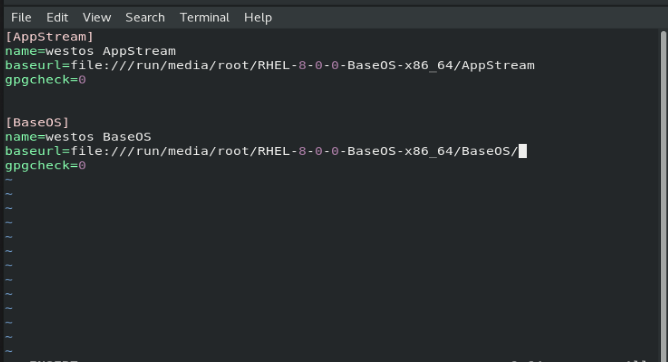668x362 pixels.
Task: Click the 'name=westos AppStream' line
Action: (90, 51)
